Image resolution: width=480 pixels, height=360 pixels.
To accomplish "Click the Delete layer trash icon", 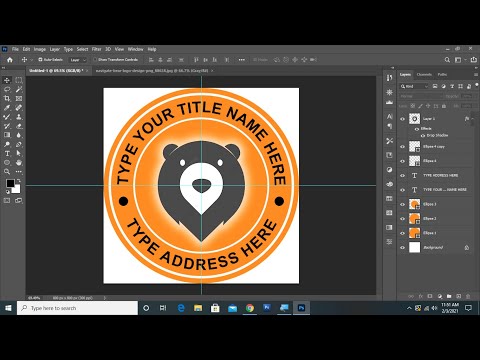I will coord(468,296).
